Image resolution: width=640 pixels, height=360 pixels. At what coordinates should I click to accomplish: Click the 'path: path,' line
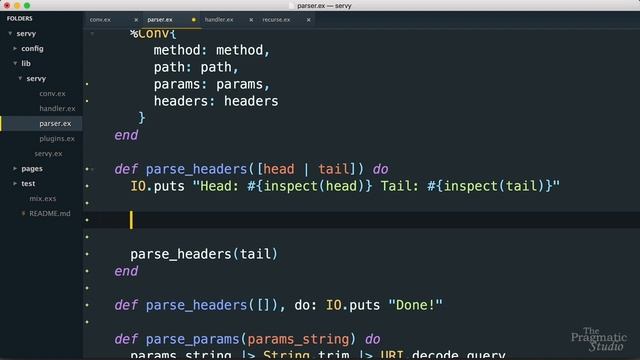196,67
